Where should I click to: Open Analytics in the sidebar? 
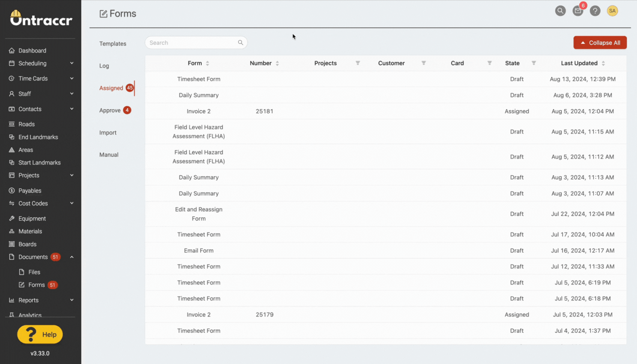point(30,315)
